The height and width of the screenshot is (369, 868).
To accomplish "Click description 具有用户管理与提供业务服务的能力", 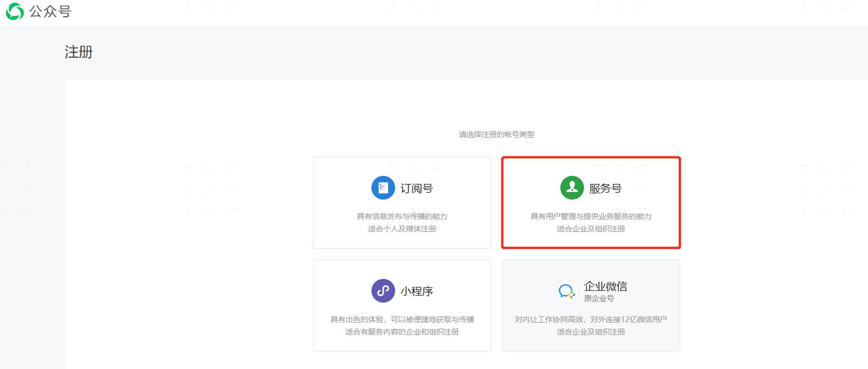I will pos(591,216).
